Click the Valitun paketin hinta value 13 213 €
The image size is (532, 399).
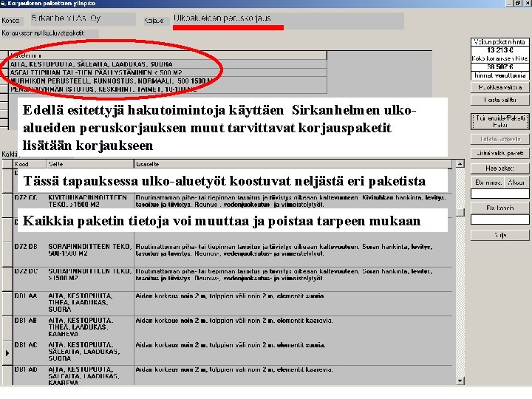[x=499, y=50]
